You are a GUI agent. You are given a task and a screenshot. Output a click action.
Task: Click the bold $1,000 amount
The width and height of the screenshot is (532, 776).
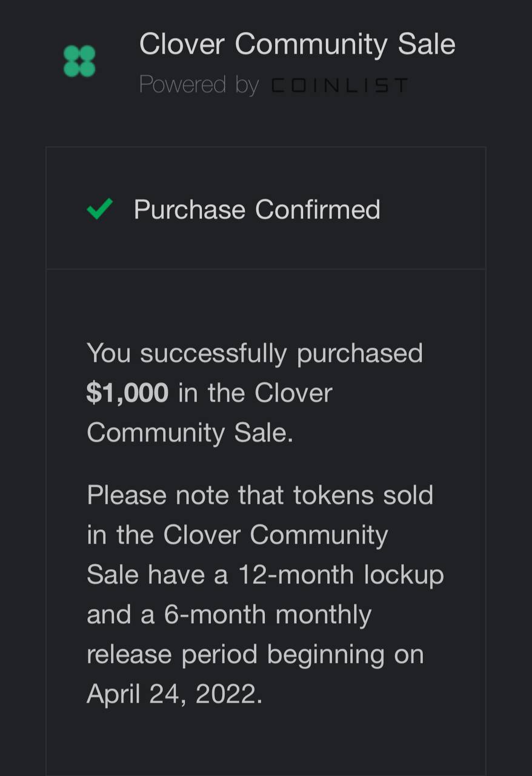click(x=127, y=393)
